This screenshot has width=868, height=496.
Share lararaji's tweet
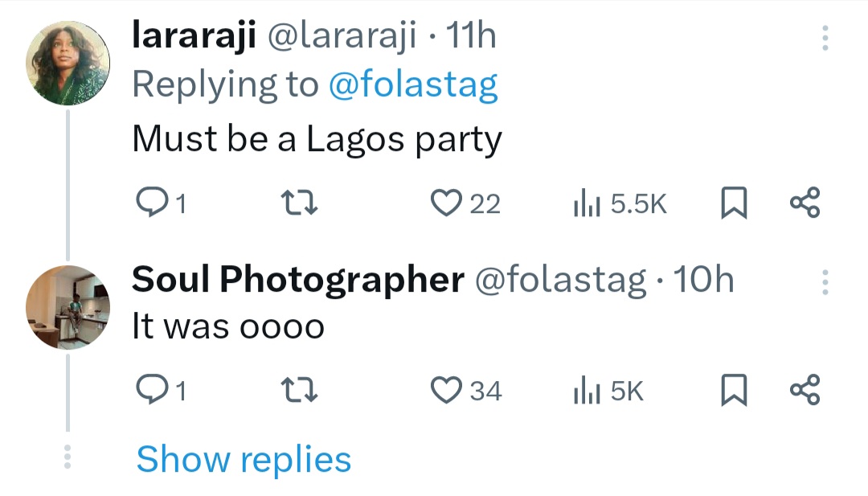coord(805,203)
